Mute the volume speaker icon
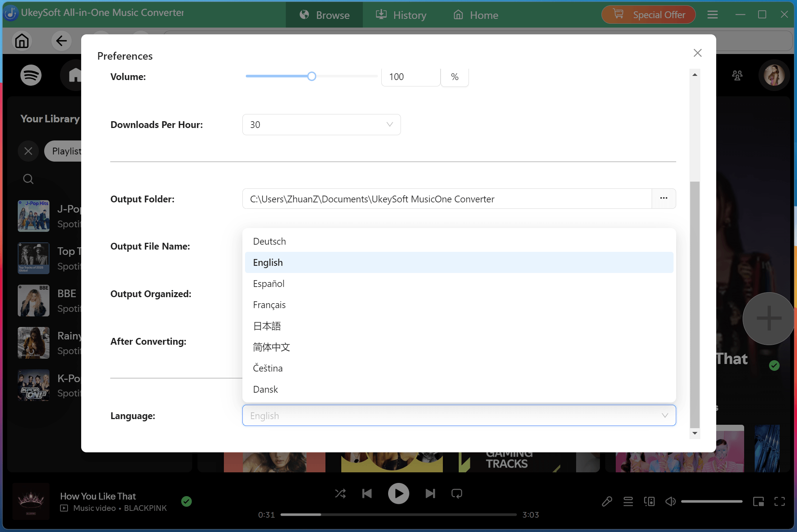797x532 pixels. [671, 501]
